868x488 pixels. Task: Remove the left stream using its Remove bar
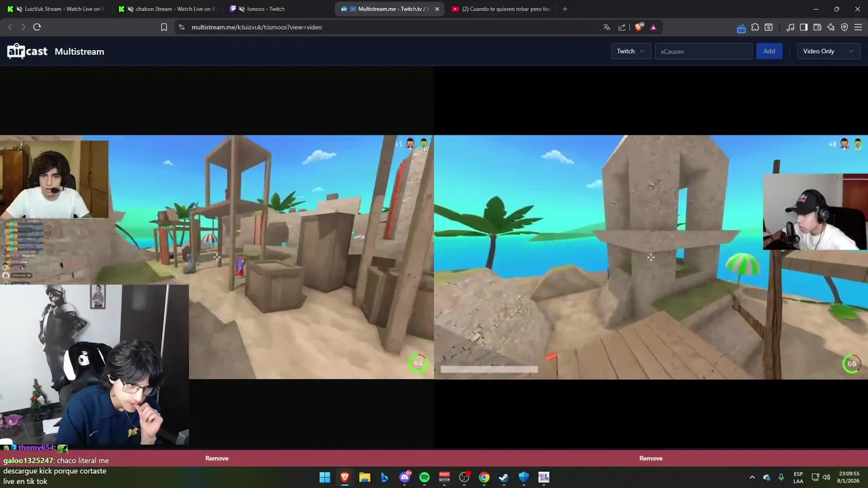(x=217, y=458)
